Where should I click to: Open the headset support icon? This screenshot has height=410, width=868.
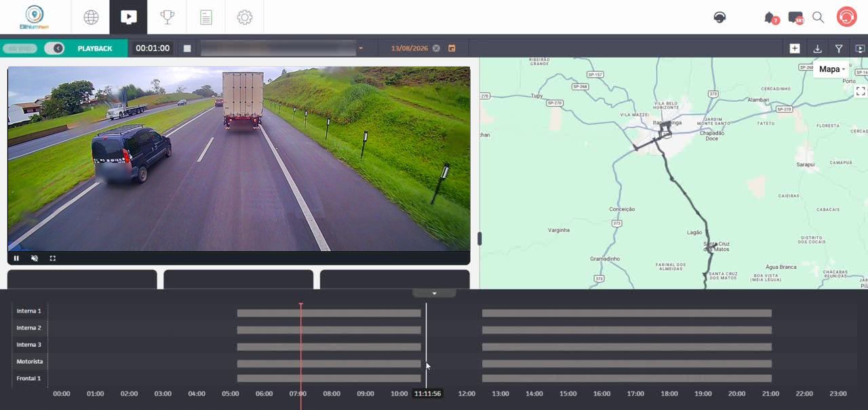720,18
